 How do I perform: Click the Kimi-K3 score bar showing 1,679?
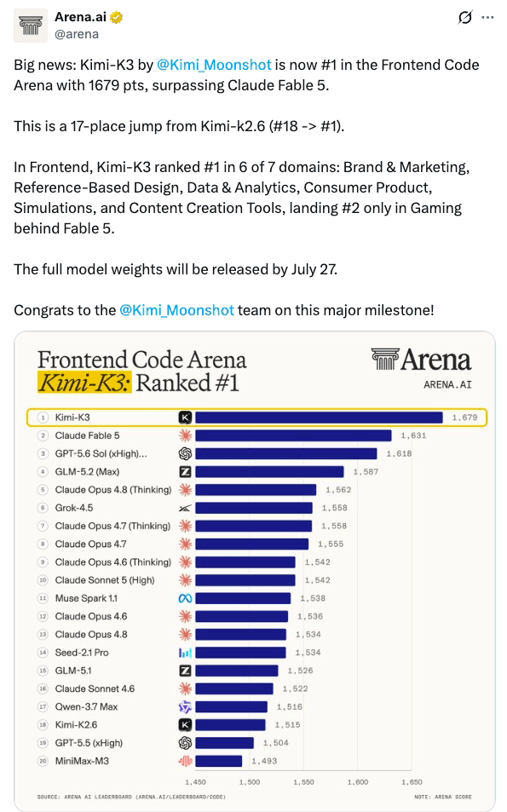(x=319, y=418)
